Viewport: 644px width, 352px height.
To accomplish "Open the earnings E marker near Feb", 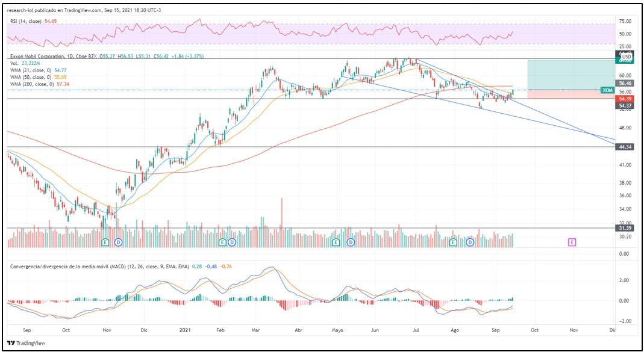I will pyautogui.click(x=222, y=242).
